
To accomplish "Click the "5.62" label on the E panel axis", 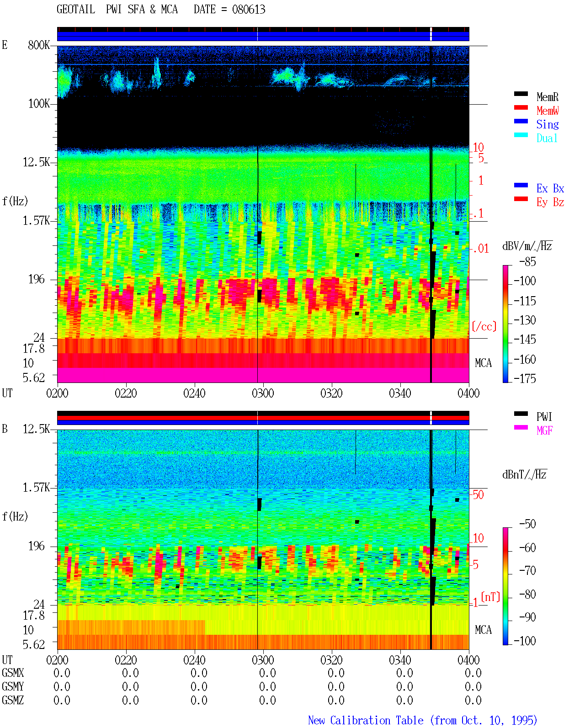I will click(34, 377).
